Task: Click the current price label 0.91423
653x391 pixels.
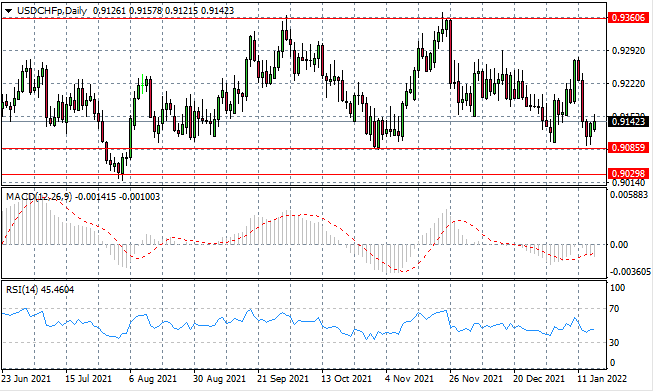Action: (x=629, y=122)
